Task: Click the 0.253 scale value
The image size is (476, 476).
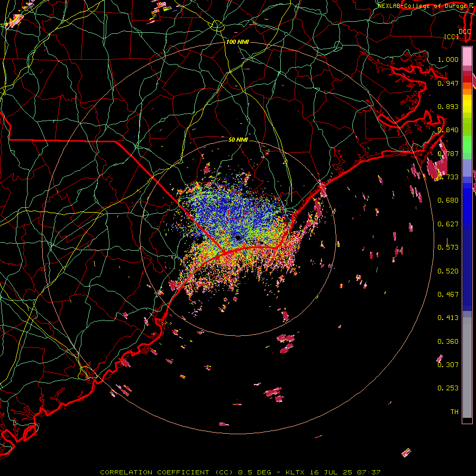Action: tap(448, 388)
